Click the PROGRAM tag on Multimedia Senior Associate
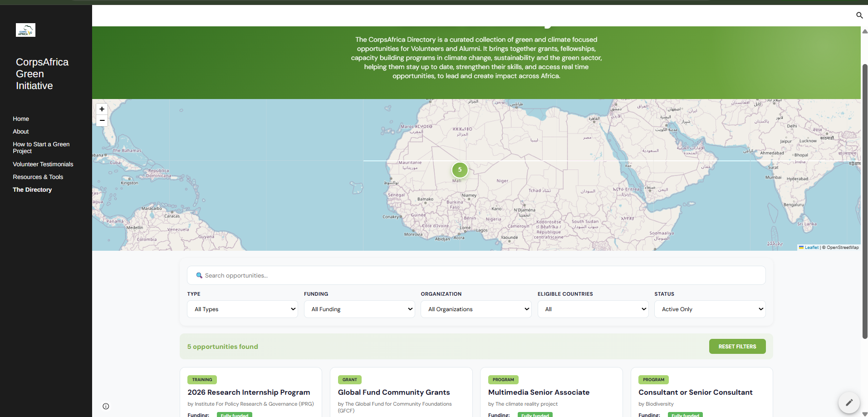 tap(503, 380)
